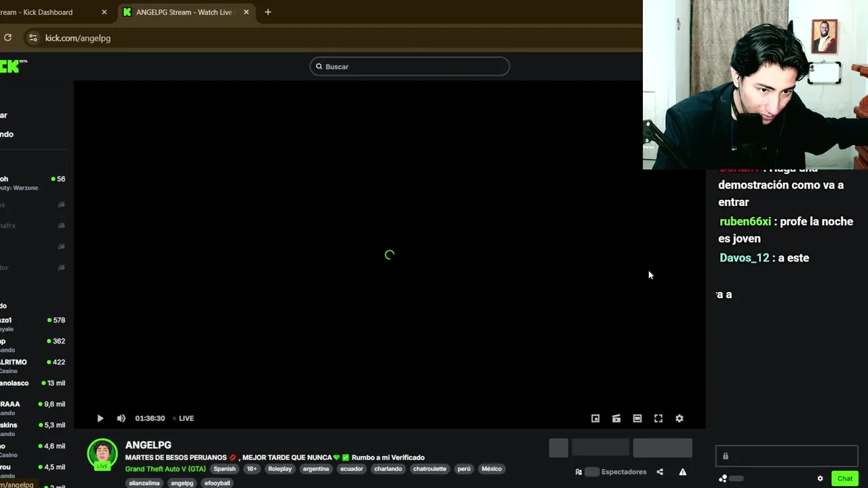
Task: Select ANGELPG Stream browser tab
Action: (183, 12)
